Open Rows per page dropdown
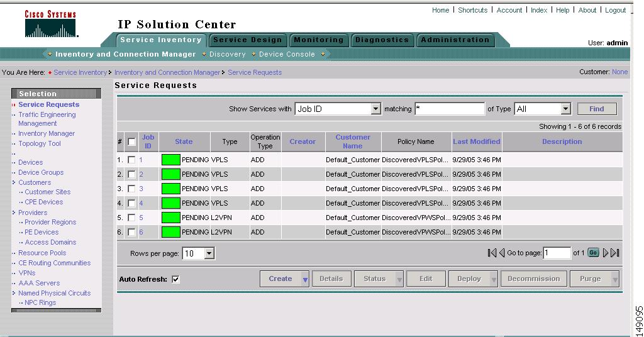Image resolution: width=644 pixels, height=337 pixels. pos(209,253)
